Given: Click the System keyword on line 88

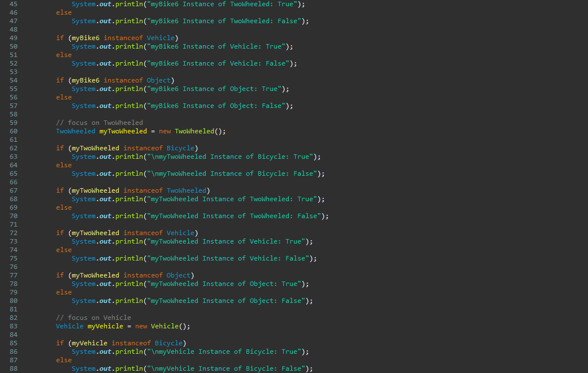Looking at the screenshot, I should tap(83, 368).
